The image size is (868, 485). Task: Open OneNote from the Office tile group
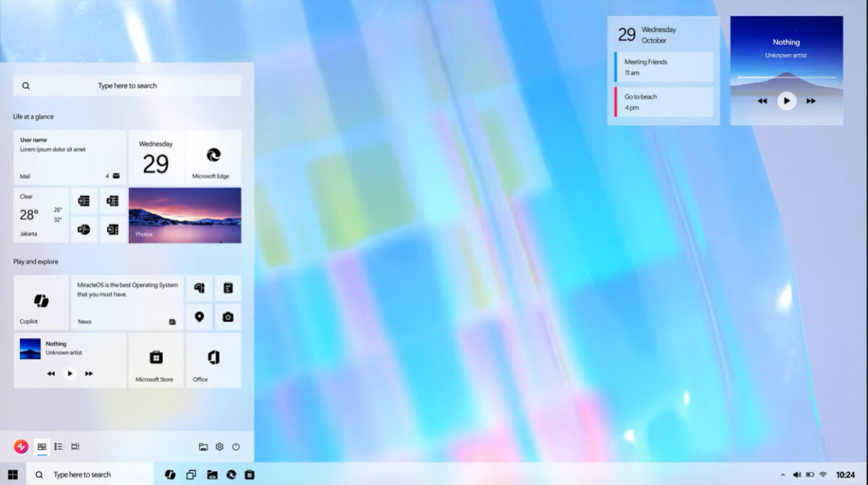pyautogui.click(x=113, y=229)
